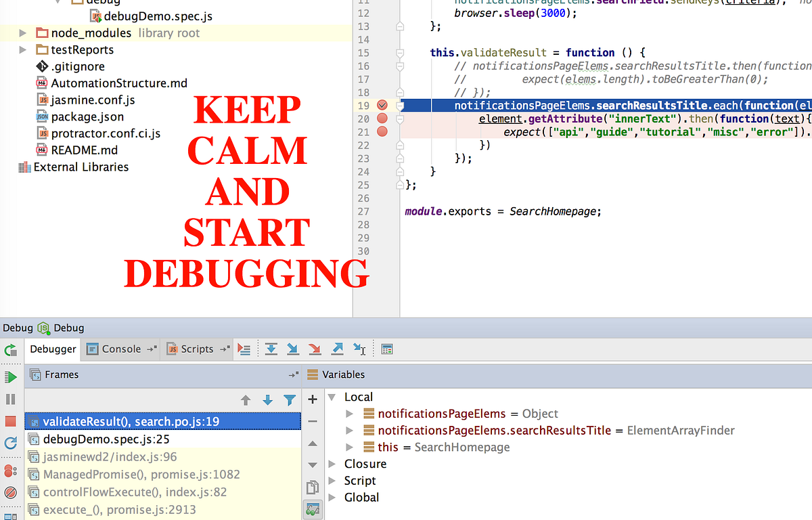This screenshot has width=812, height=520.
Task: Collapse the Local variables group
Action: (x=332, y=397)
